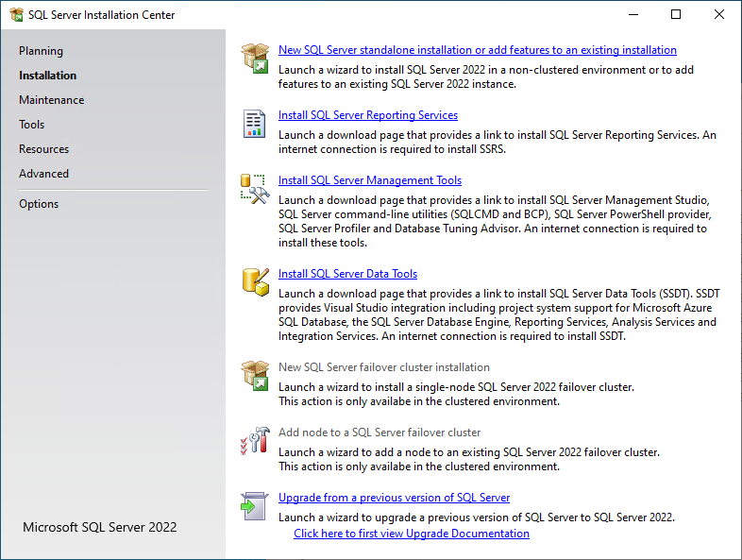Open Install SQL Server Data Tools link

[347, 274]
